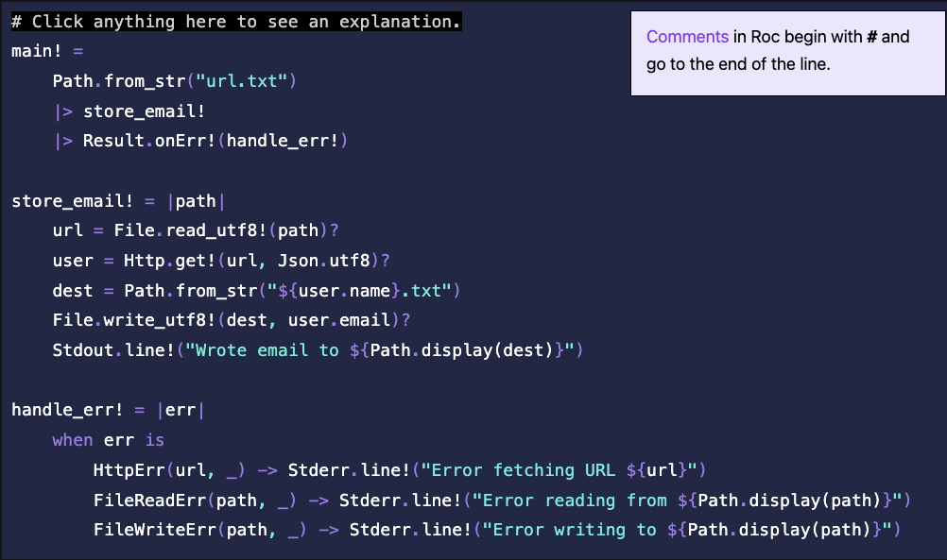Click the |path| lambda argument
The height and width of the screenshot is (560, 947).
[x=197, y=201]
